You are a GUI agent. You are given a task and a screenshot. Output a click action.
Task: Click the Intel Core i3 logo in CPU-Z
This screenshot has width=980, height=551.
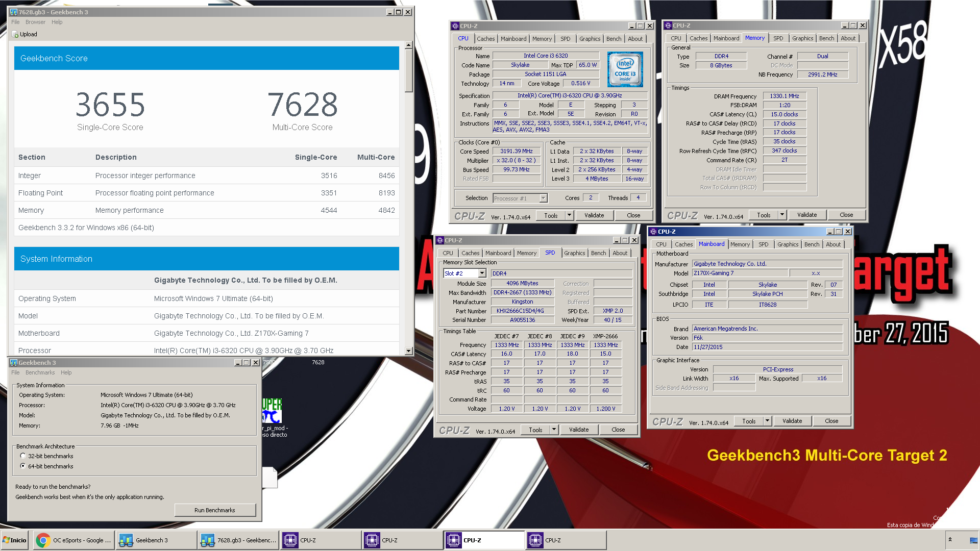625,69
